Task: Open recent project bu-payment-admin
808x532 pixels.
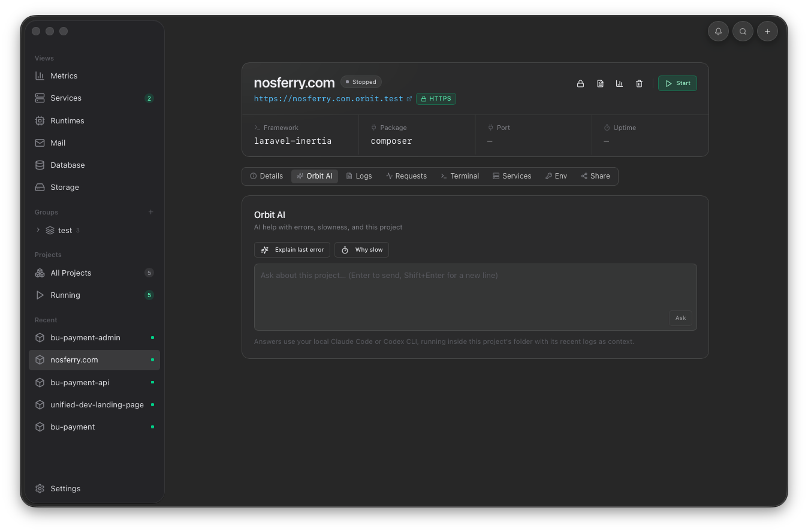Action: 94,338
